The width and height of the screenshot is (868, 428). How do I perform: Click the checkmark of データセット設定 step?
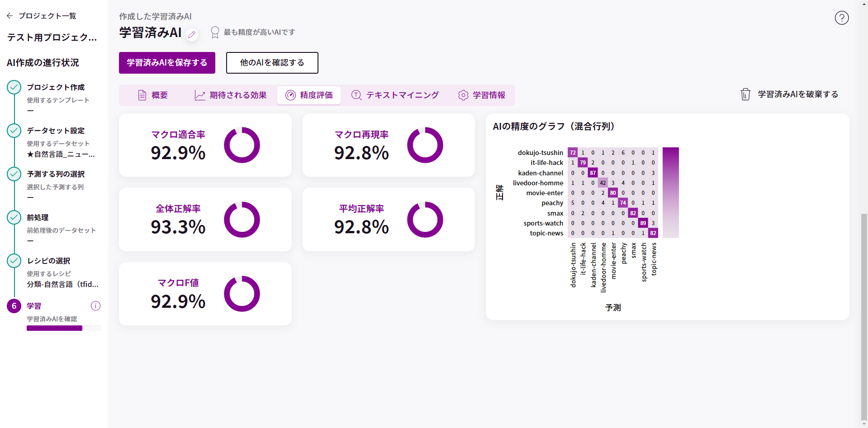14,131
